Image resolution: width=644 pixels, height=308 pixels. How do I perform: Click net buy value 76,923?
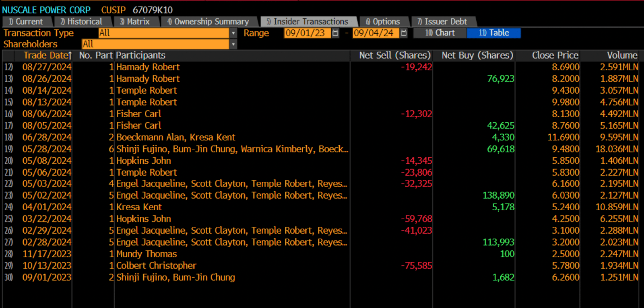pos(501,79)
